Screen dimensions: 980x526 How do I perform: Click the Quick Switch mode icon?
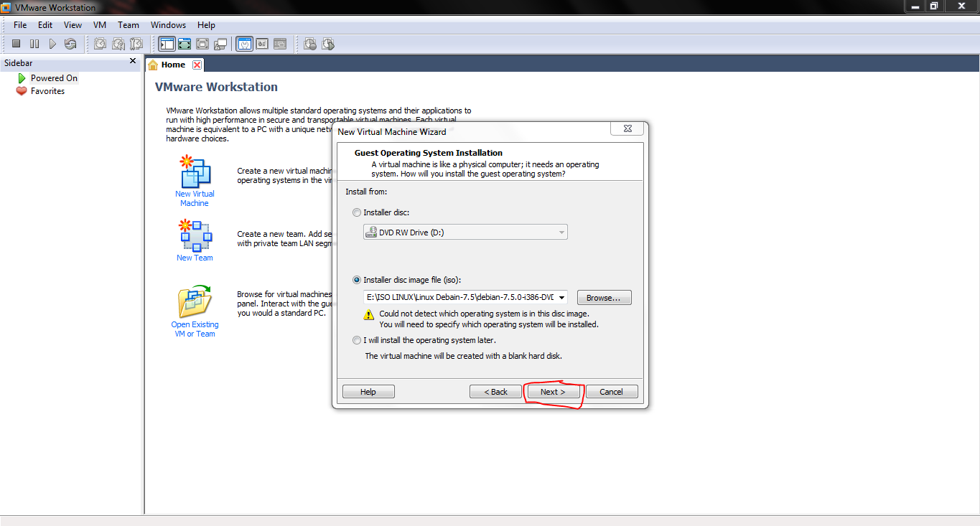185,44
